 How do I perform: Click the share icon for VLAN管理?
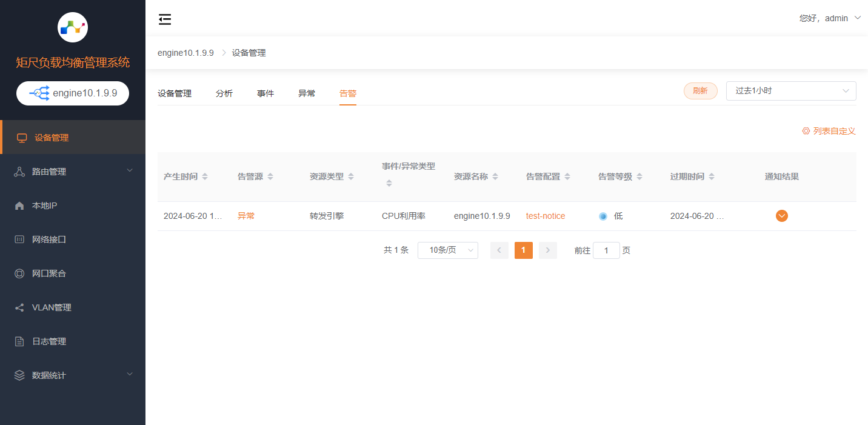pos(19,307)
